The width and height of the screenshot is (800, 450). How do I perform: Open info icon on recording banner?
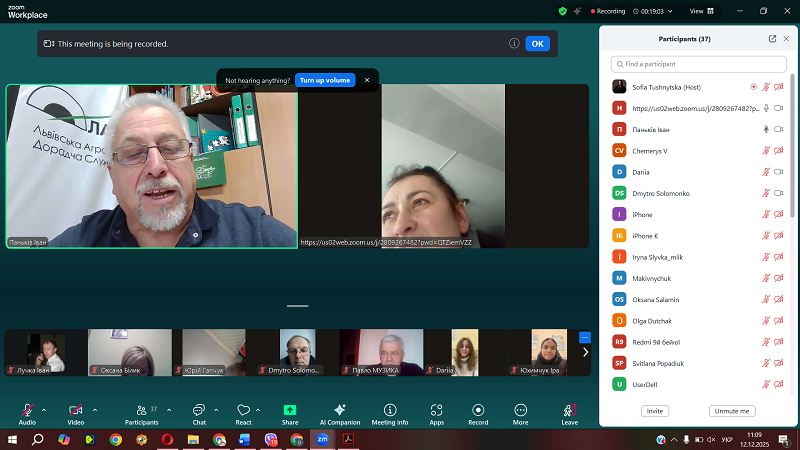[514, 43]
